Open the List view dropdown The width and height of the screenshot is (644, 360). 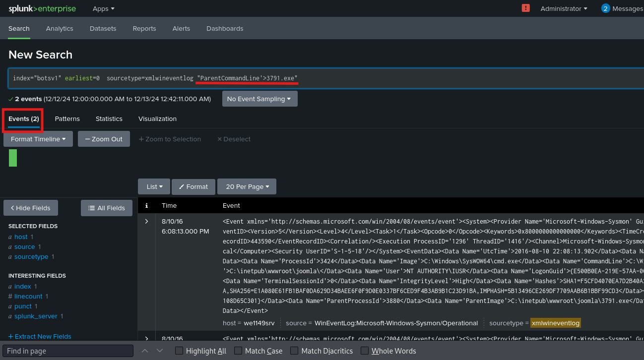pos(154,186)
